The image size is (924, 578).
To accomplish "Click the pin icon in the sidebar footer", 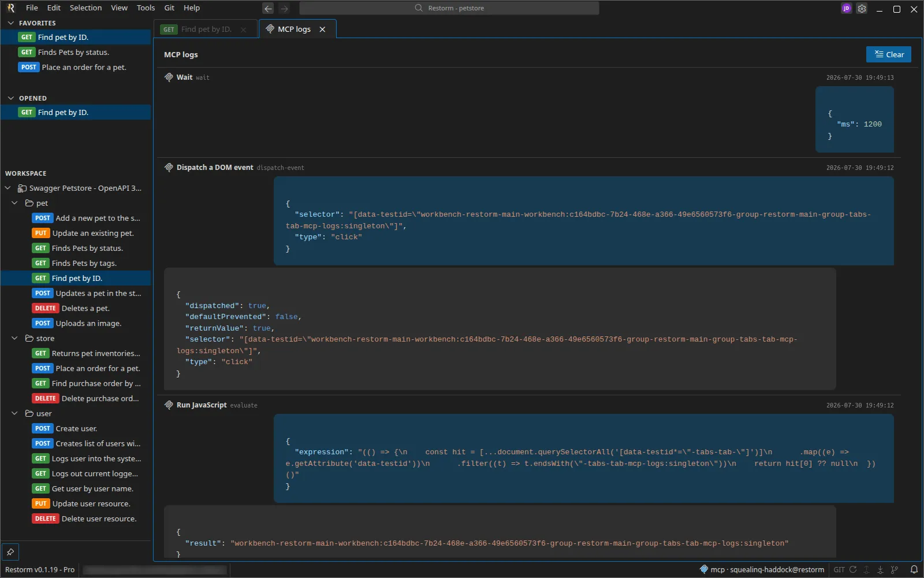I will coord(10,552).
